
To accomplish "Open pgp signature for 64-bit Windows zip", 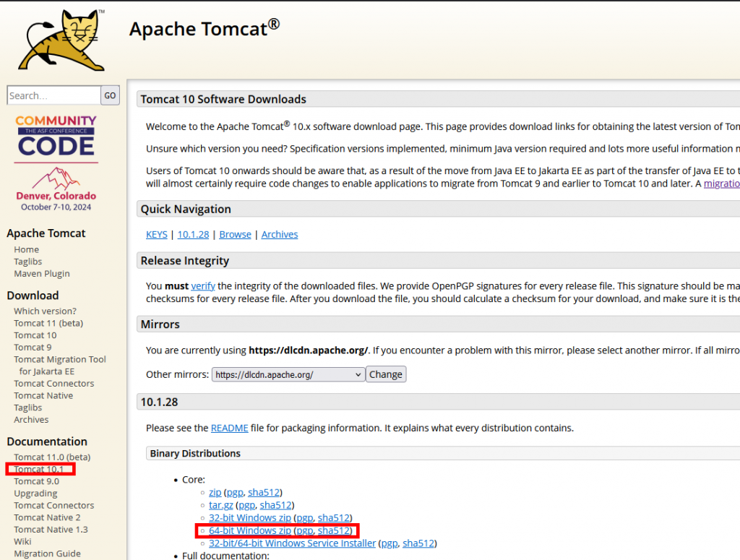I will [x=305, y=530].
